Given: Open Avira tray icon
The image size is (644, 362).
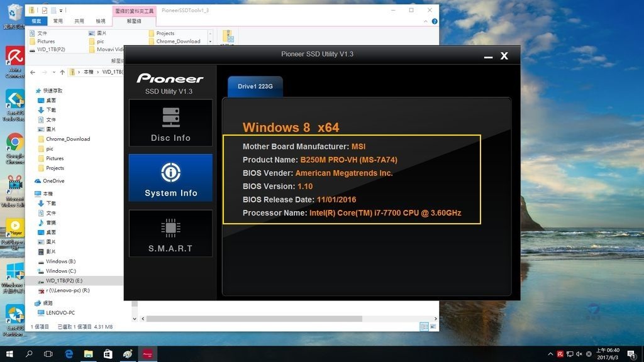Looking at the screenshot, I should [560, 354].
